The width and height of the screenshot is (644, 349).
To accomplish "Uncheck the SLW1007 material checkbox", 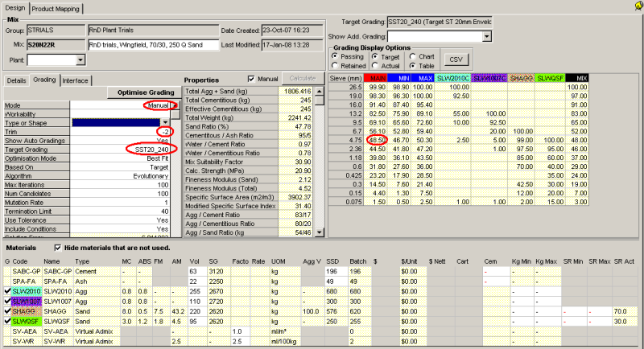I will tap(7, 302).
